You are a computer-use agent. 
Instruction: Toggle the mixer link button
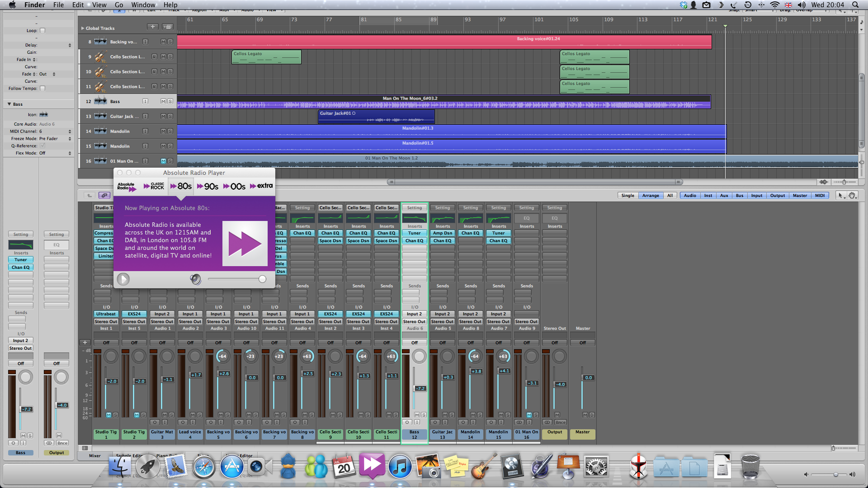(104, 196)
